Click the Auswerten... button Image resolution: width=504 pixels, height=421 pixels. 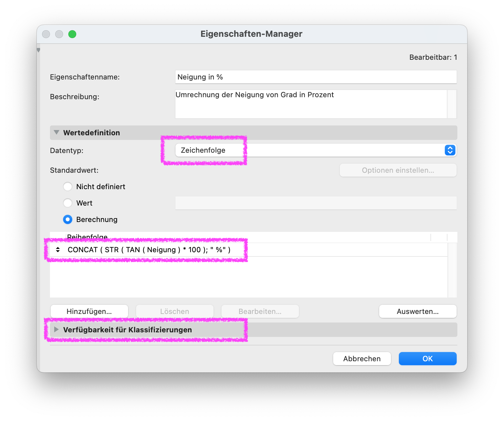point(418,311)
